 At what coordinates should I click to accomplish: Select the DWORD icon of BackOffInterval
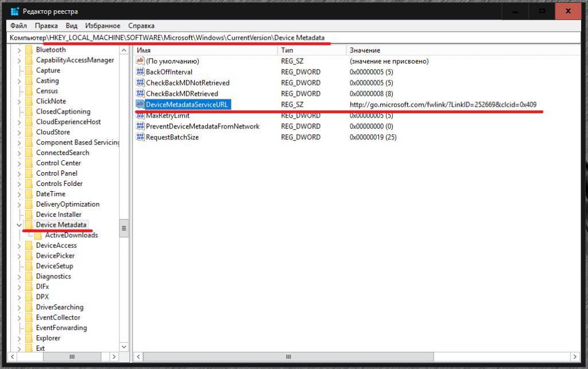140,72
